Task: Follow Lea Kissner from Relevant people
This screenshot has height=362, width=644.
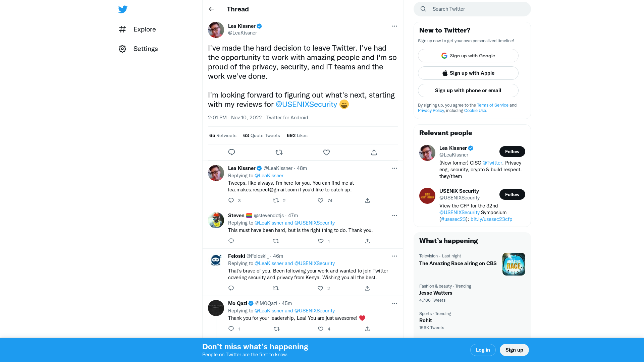Action: [512, 152]
